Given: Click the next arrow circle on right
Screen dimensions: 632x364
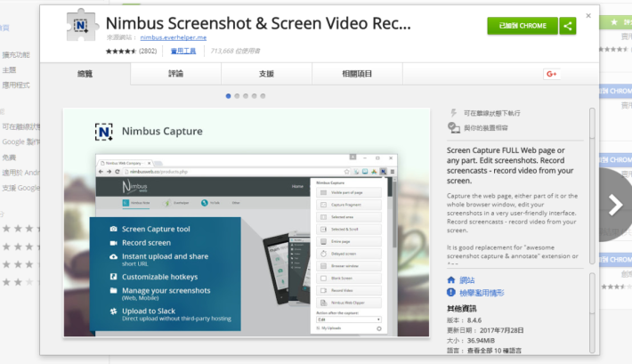Looking at the screenshot, I should click(x=615, y=205).
